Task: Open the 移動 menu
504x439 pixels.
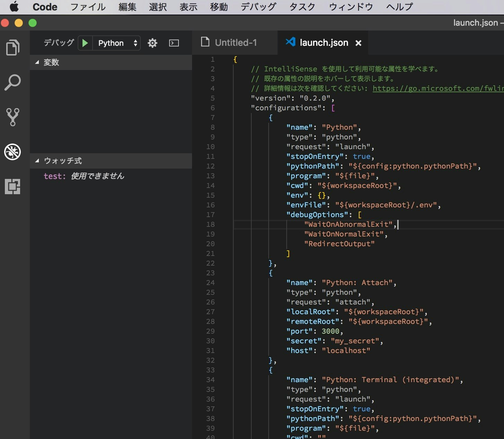Action: 219,7
